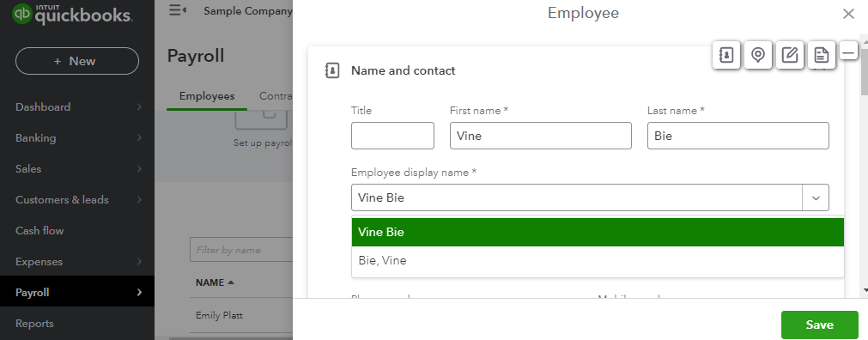The image size is (868, 340).
Task: Click the document notes icon in floating toolbar
Action: click(822, 55)
